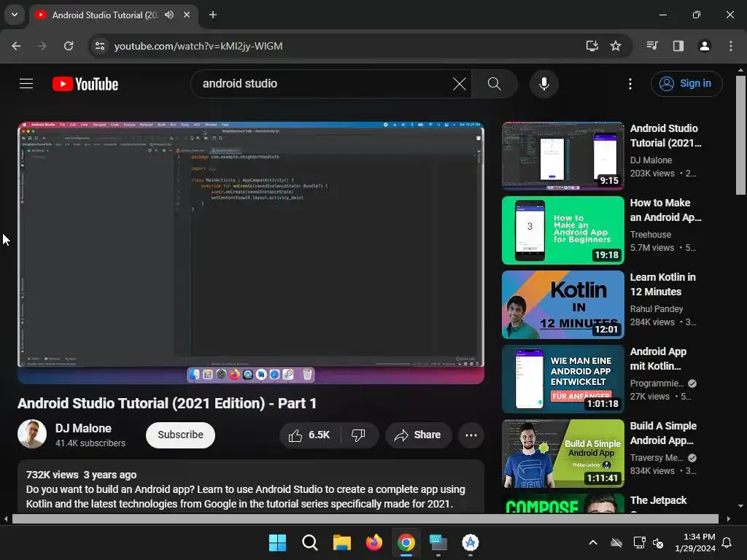747x560 pixels.
Task: Toggle Chrome side panel
Action: coord(678,46)
